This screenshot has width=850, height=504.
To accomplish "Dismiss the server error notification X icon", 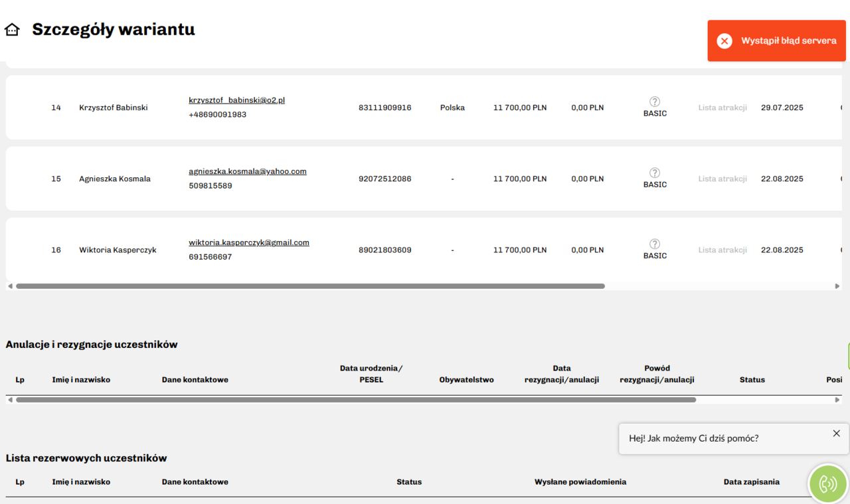I will pos(724,41).
